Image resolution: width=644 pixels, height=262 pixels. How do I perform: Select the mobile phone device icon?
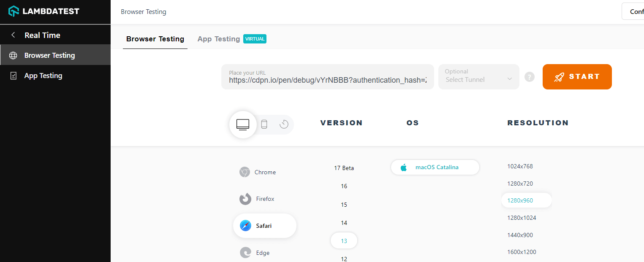264,124
